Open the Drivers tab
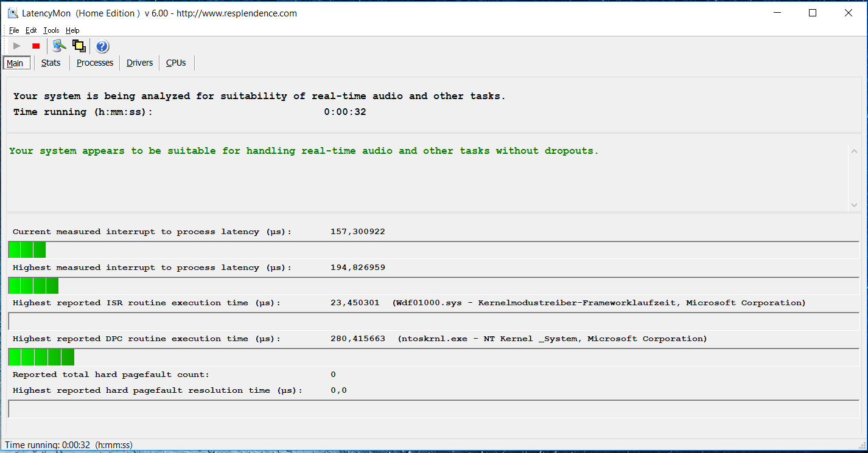 [139, 63]
